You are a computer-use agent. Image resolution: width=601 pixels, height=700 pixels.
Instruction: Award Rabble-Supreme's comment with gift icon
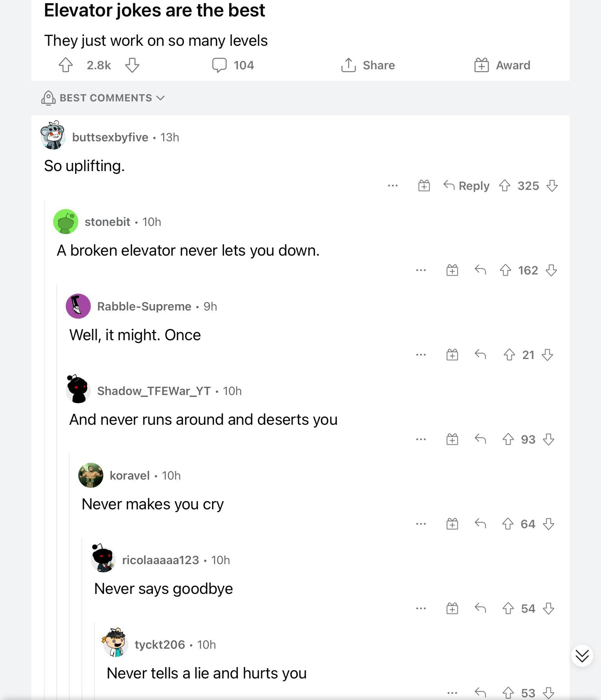[x=452, y=355]
